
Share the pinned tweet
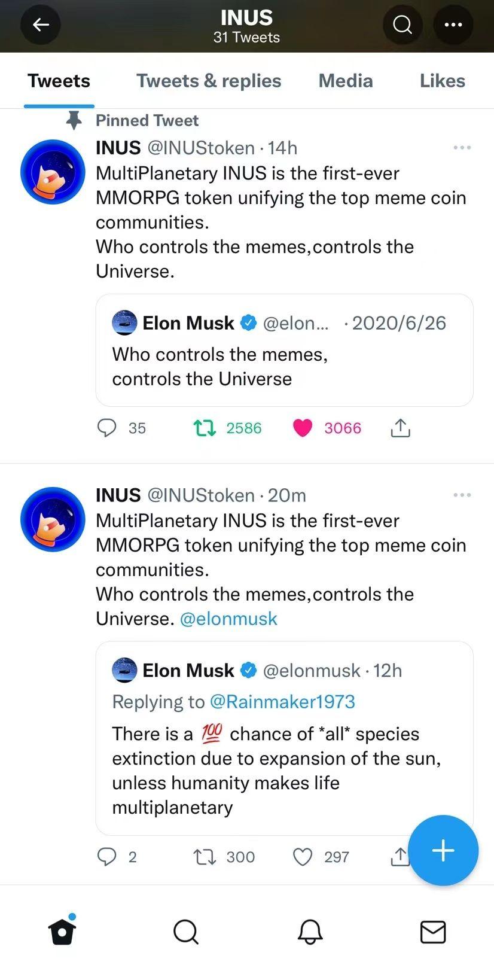(x=400, y=428)
